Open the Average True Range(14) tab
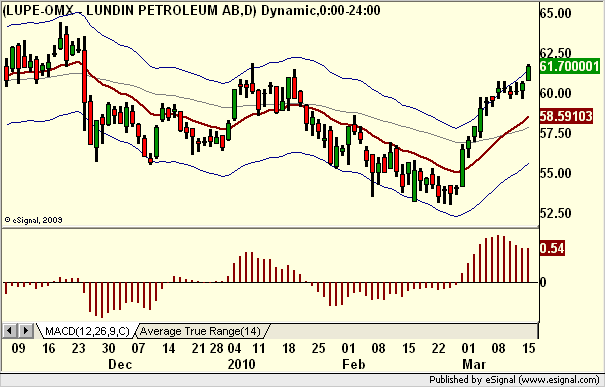605x387 pixels. [x=200, y=331]
